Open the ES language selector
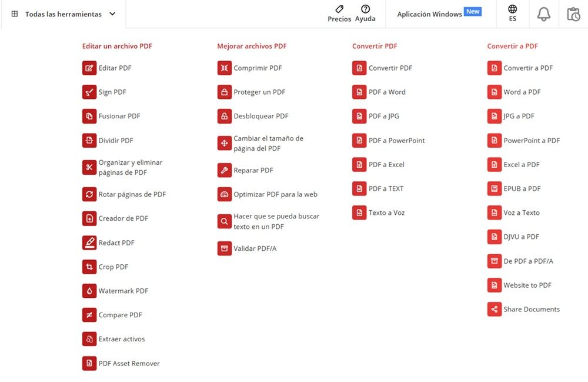Viewport: 588px width, 382px height. coord(512,14)
